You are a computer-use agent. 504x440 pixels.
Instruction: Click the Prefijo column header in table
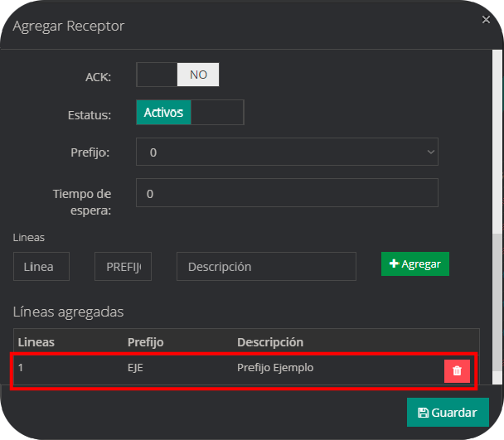point(145,341)
